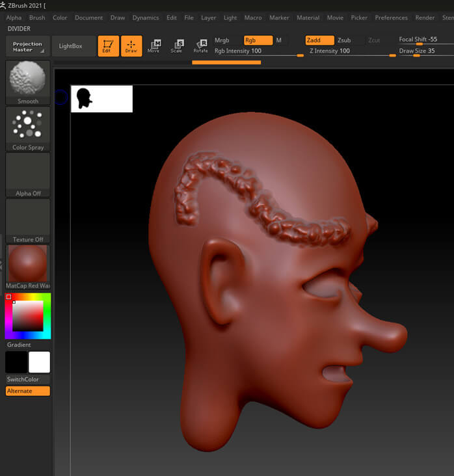Open the Texture Off selector
Image resolution: width=454 pixels, height=476 pixels.
coord(27,221)
